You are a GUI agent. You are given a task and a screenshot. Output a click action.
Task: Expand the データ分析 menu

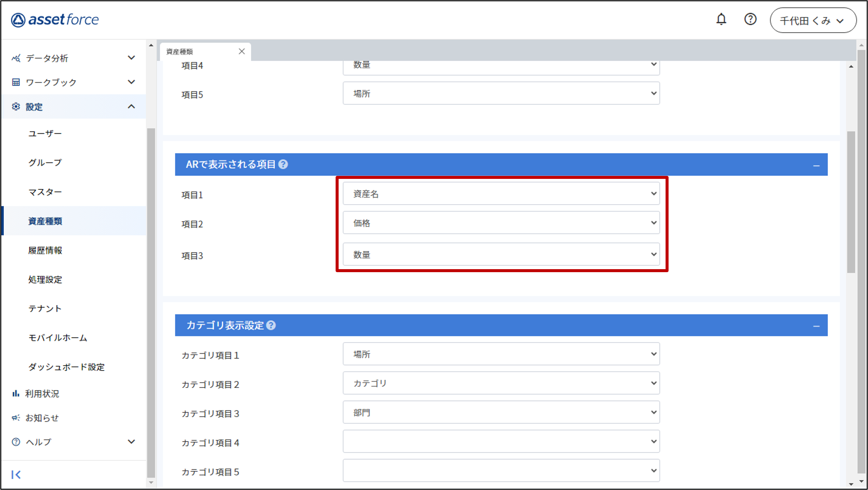(x=74, y=58)
